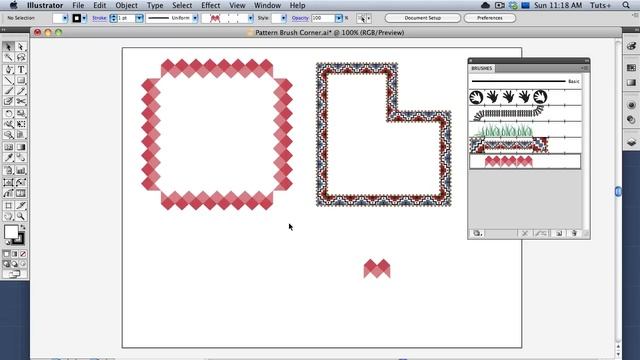Select the Lasso tool
The height and width of the screenshot is (360, 640).
pyautogui.click(x=21, y=57)
